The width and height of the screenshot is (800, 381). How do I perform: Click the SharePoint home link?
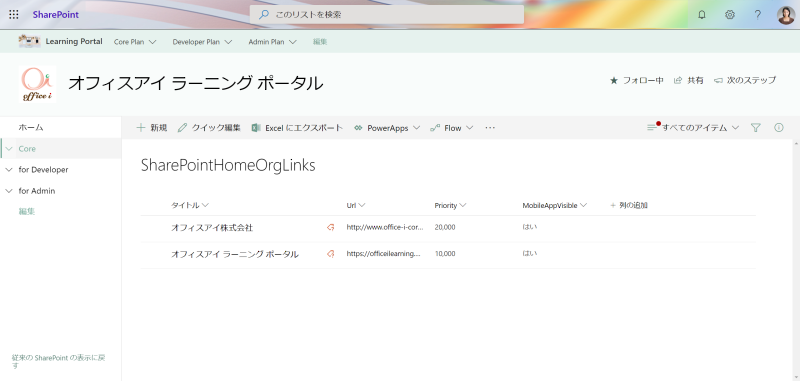[56, 14]
